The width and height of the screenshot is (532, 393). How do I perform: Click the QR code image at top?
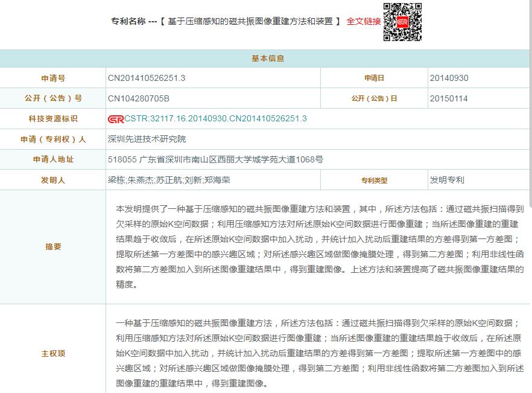(x=402, y=22)
